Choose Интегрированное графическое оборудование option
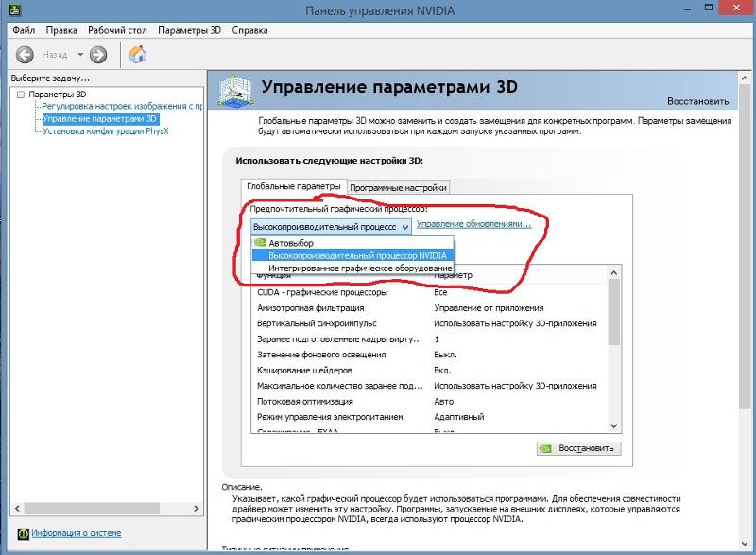This screenshot has width=756, height=555. click(x=352, y=269)
